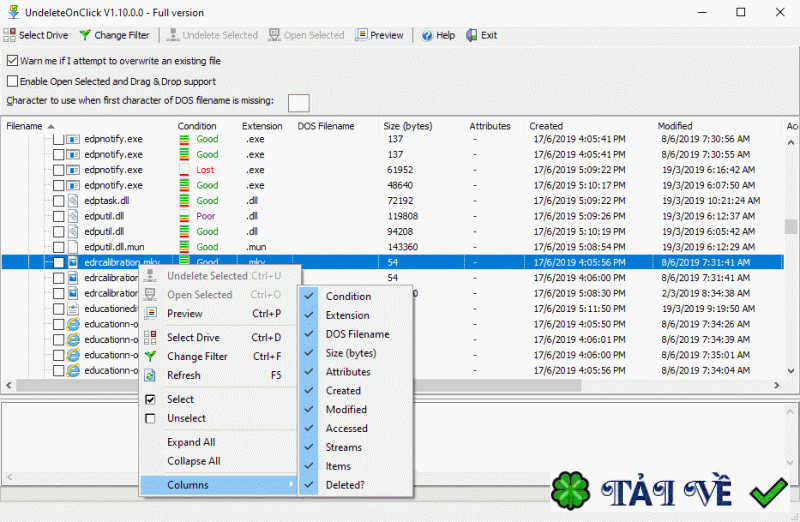Click the Refresh icon in context menu
The width and height of the screenshot is (800, 522).
[150, 376]
